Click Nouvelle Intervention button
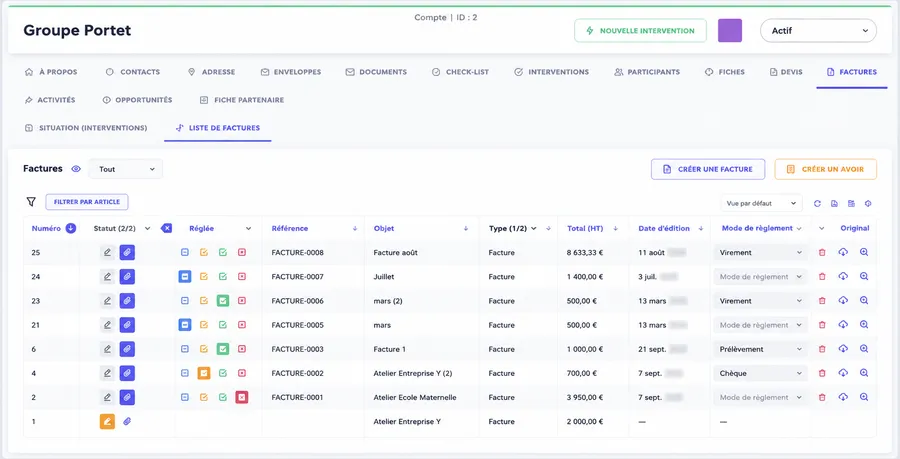The image size is (900, 459). (x=641, y=30)
